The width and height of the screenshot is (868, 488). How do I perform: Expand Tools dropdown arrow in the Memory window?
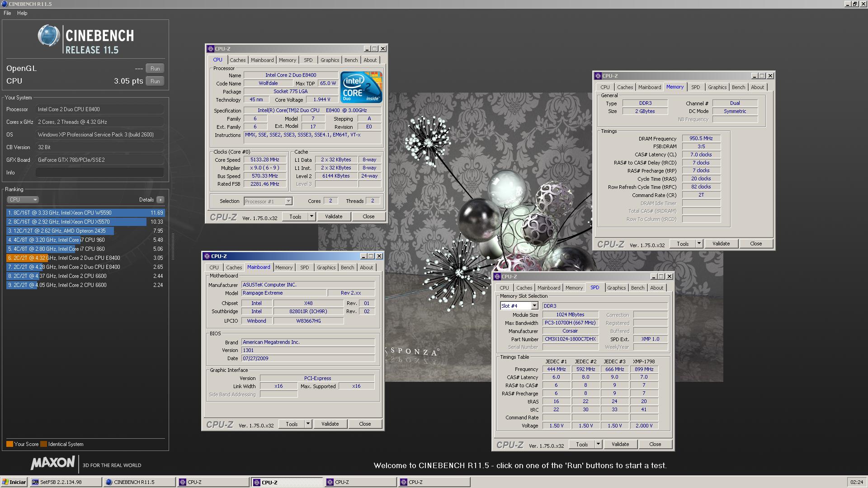click(x=699, y=244)
